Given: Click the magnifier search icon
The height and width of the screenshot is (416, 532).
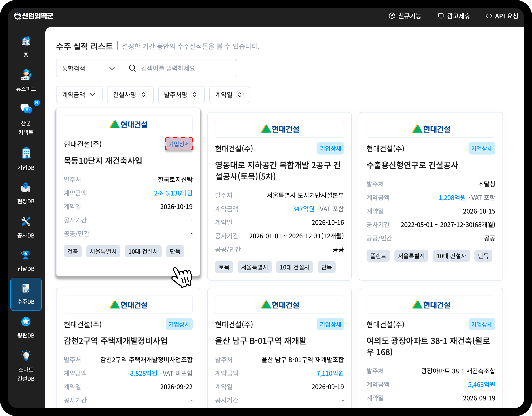Looking at the screenshot, I should pos(132,68).
